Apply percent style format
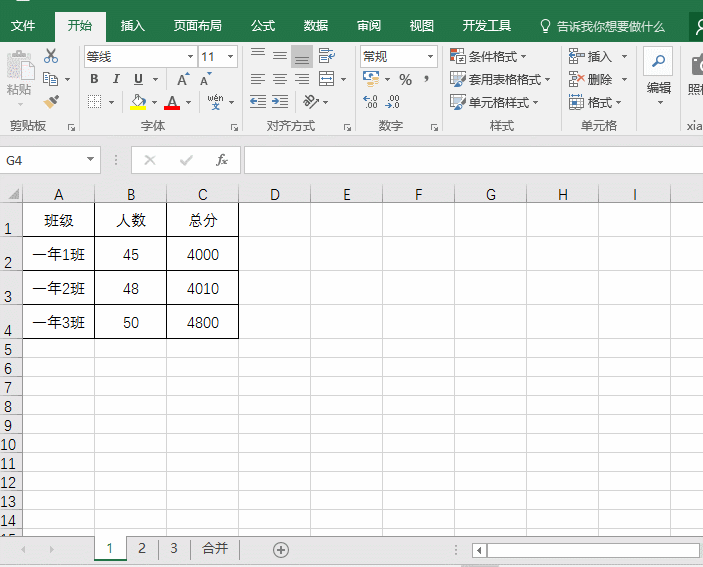Image resolution: width=703 pixels, height=567 pixels. 405,79
